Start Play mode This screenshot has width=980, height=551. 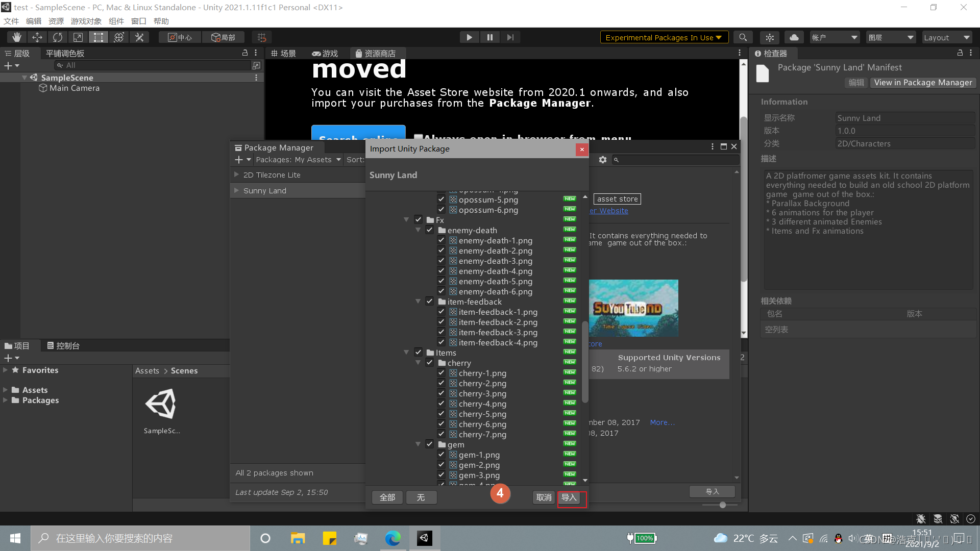pyautogui.click(x=469, y=37)
